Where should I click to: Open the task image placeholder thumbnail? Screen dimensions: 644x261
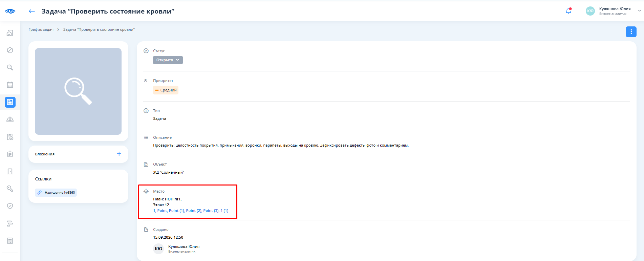pyautogui.click(x=78, y=91)
